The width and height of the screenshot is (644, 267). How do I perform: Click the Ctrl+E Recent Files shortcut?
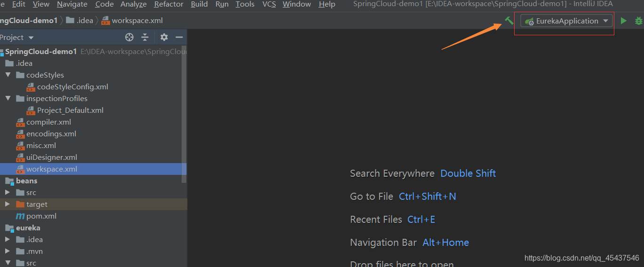(x=421, y=220)
